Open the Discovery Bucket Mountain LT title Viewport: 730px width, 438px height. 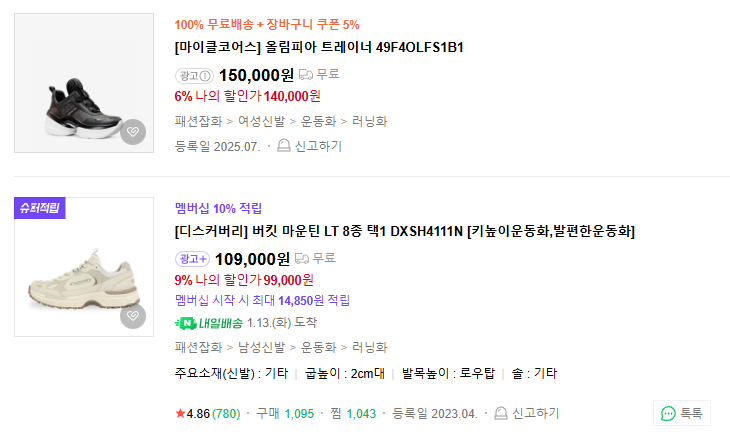point(405,231)
